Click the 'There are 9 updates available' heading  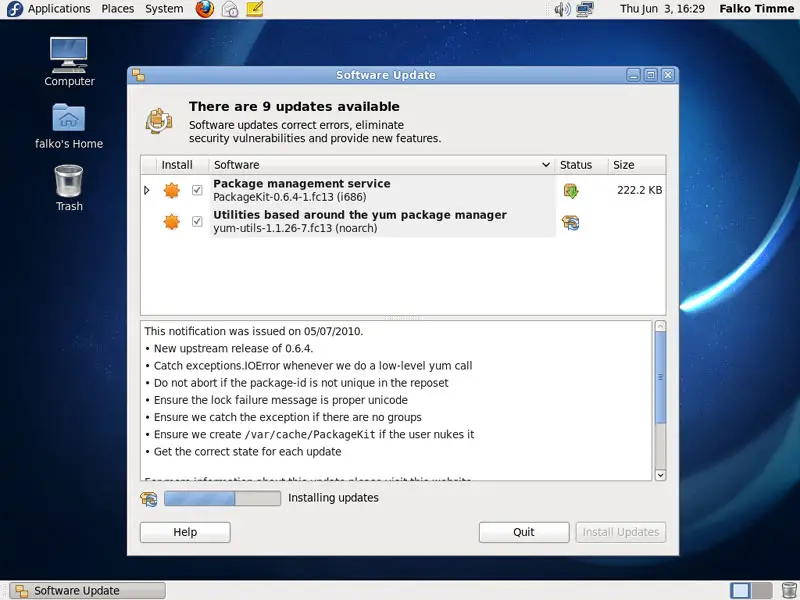pos(294,107)
